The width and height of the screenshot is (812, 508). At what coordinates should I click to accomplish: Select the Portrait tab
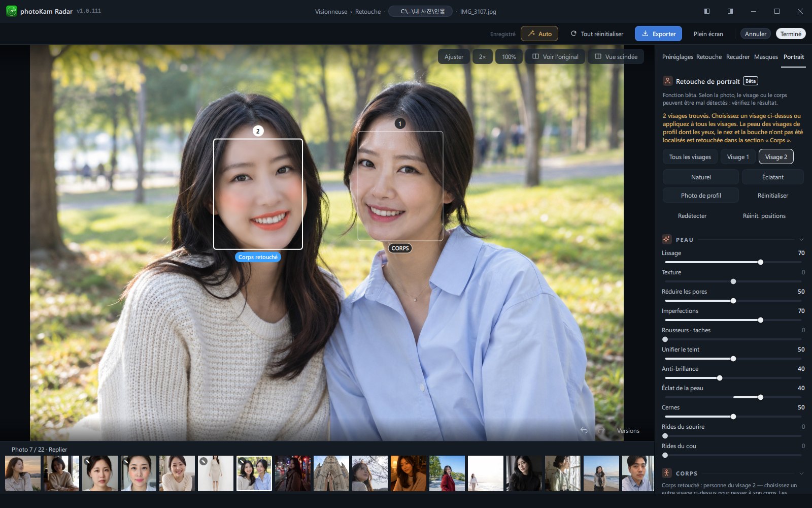click(794, 57)
